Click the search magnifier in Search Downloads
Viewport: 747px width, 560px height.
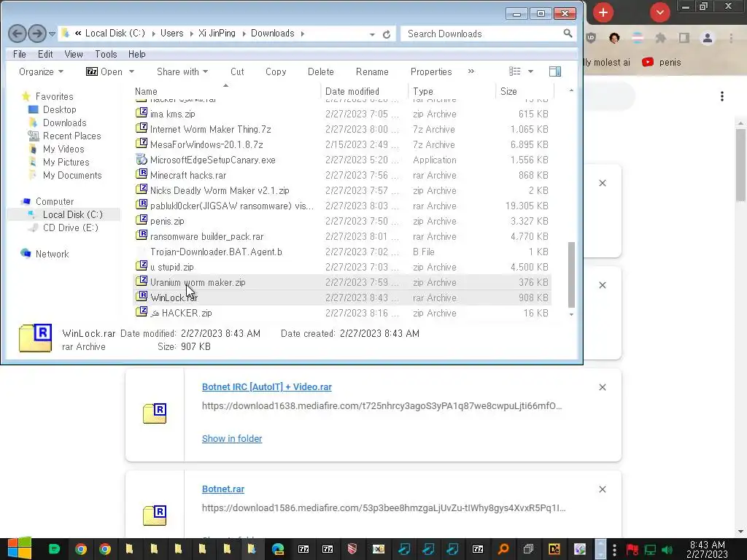(x=568, y=34)
